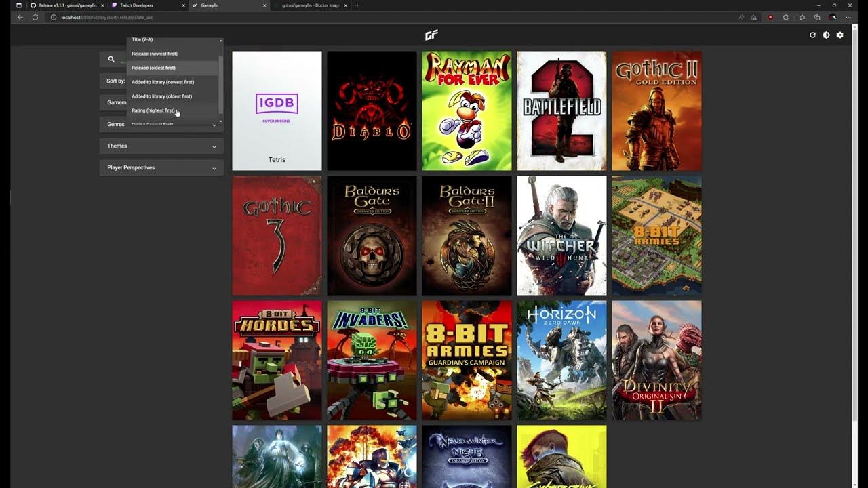868x488 pixels.
Task: Open a new browser tab
Action: coord(357,5)
